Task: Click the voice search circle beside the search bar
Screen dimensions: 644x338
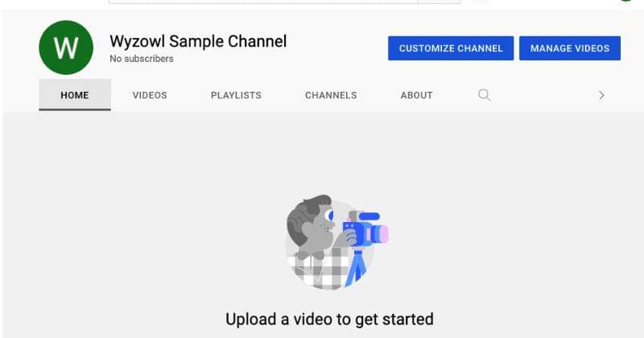Action: tap(479, 2)
